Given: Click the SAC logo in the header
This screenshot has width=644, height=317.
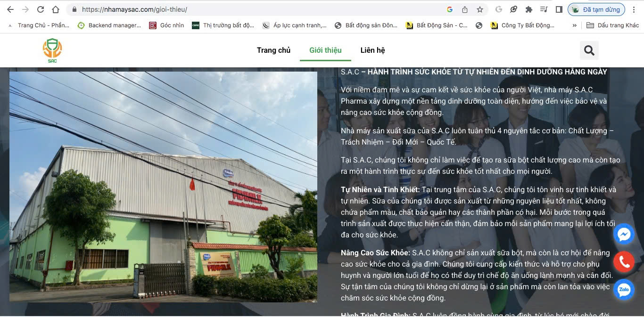Looking at the screenshot, I should (x=52, y=50).
